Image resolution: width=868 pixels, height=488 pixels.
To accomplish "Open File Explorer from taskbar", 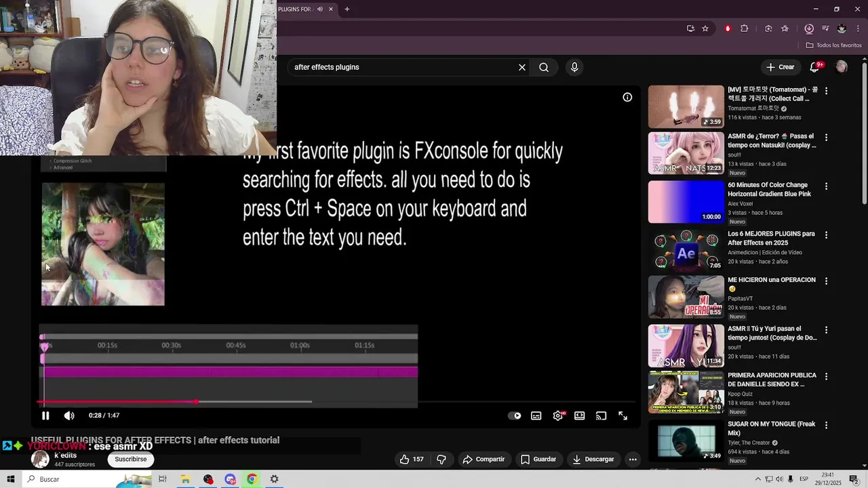I will pyautogui.click(x=185, y=479).
